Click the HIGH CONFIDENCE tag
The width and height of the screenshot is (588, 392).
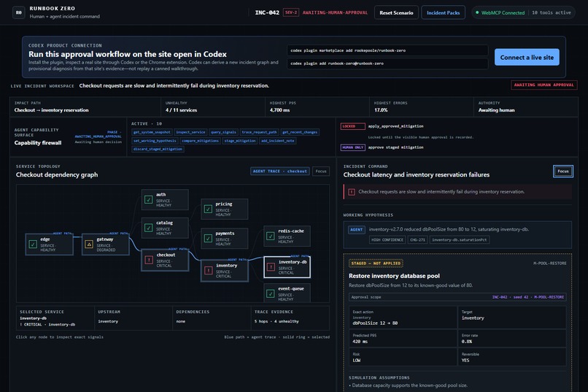tap(387, 239)
